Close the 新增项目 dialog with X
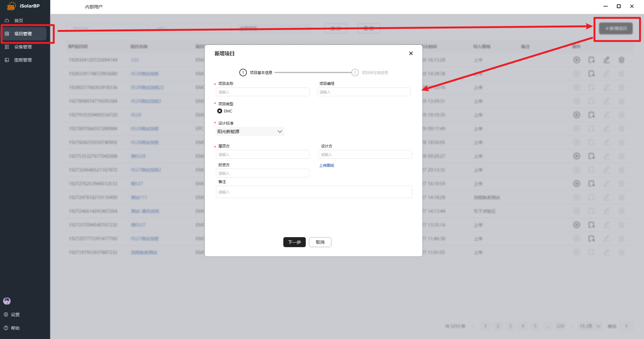Image resolution: width=644 pixels, height=339 pixels. (411, 53)
